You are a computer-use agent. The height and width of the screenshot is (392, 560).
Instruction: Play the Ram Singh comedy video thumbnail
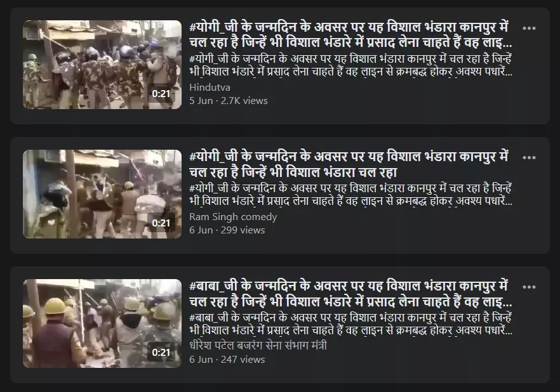click(x=102, y=194)
